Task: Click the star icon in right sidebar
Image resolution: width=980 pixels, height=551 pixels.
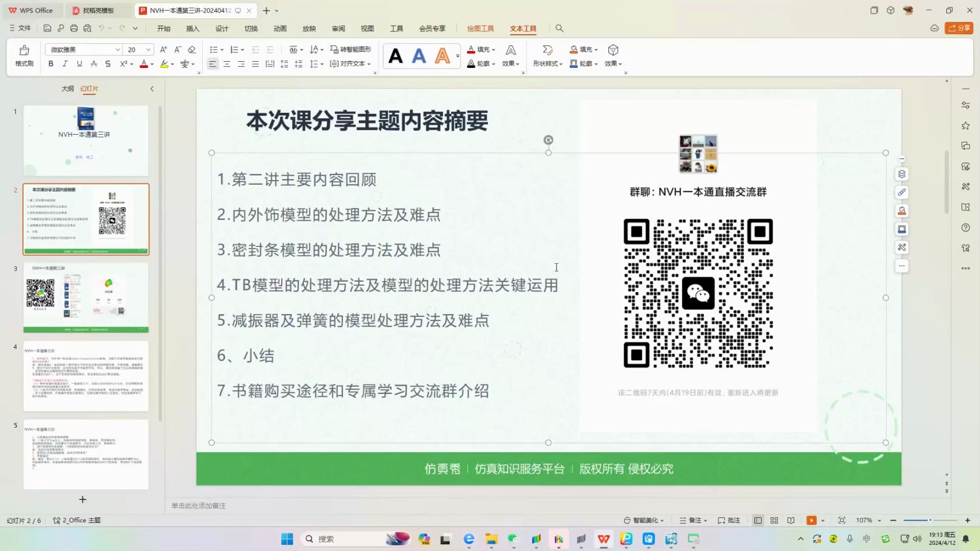Action: [966, 126]
